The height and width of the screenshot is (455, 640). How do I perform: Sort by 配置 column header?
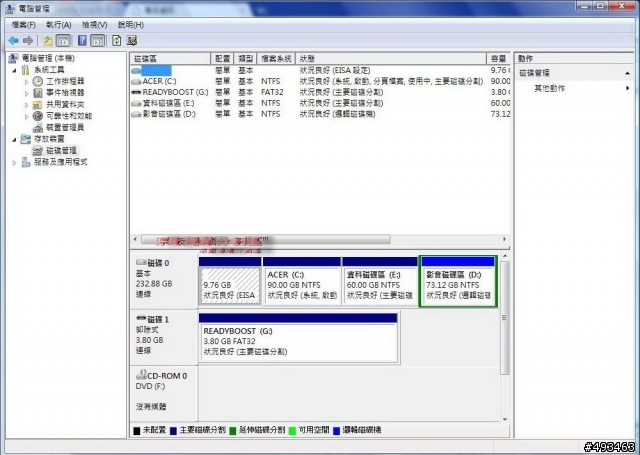[223, 58]
